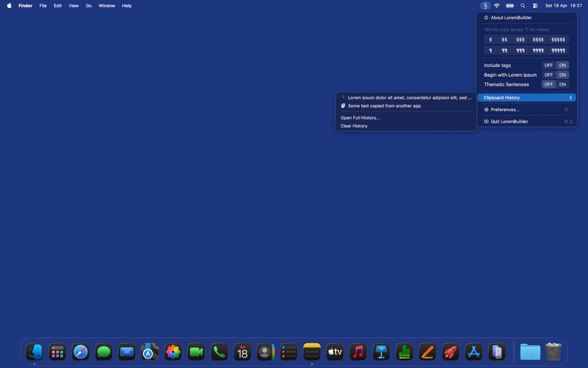Switch Thematic Sentences to ON
Screen dimensions: 588x368
coord(563,84)
